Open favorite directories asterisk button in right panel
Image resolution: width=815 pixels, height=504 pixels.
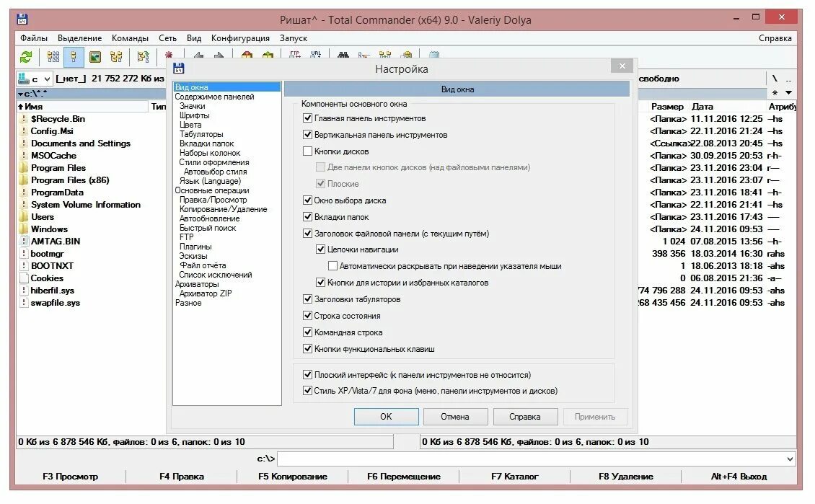pyautogui.click(x=775, y=93)
